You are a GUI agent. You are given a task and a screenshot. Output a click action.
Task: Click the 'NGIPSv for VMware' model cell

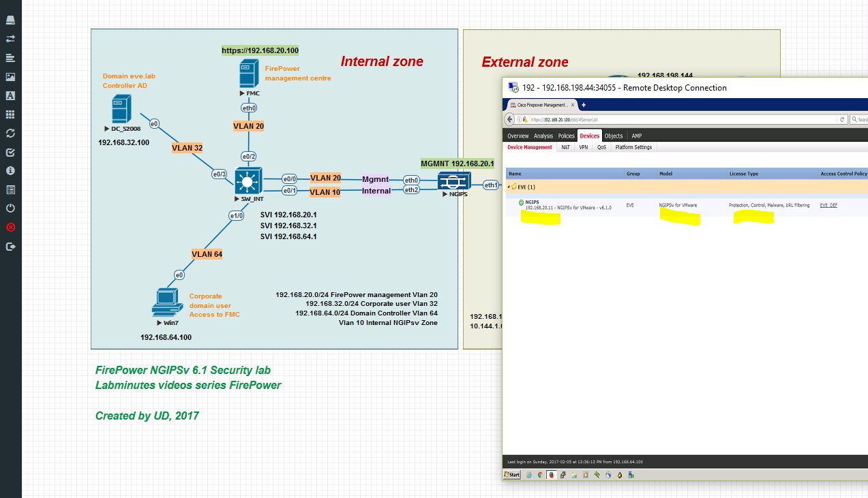(678, 205)
